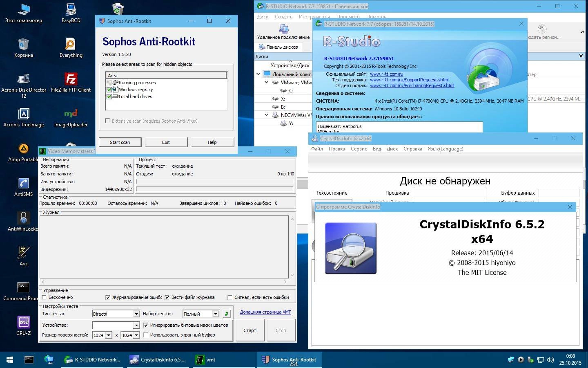Image resolution: width=588 pixels, height=368 pixels.
Task: Open Набор тестов Полный dropdown
Action: (216, 314)
